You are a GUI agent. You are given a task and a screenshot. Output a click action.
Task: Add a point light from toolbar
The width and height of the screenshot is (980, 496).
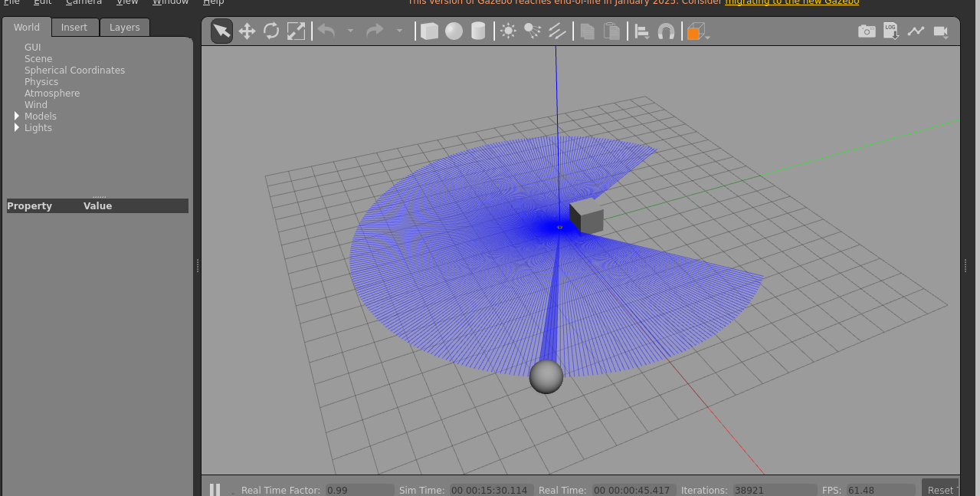pos(508,31)
